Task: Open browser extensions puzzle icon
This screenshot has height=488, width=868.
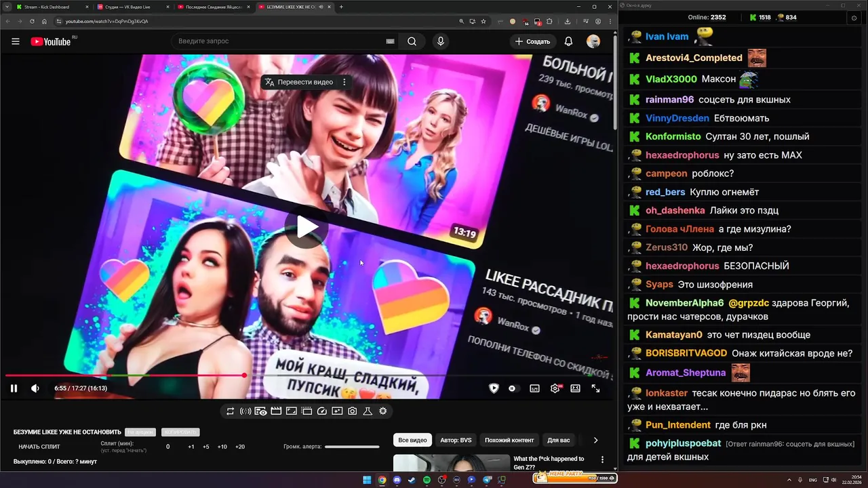Action: tap(550, 21)
